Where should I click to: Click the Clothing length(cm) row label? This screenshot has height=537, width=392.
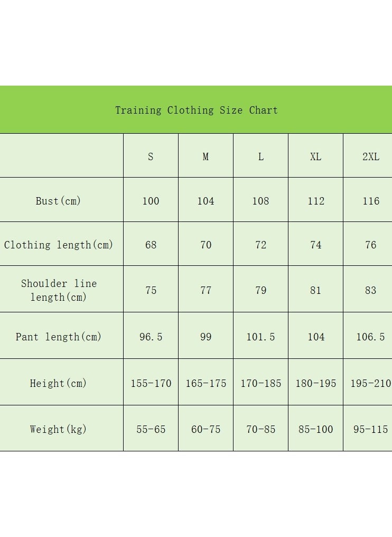(x=58, y=245)
